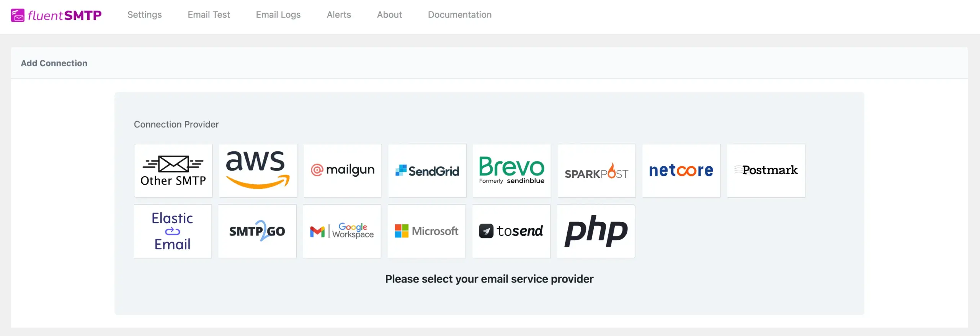
Task: Select Google Workspace provider
Action: (x=342, y=231)
